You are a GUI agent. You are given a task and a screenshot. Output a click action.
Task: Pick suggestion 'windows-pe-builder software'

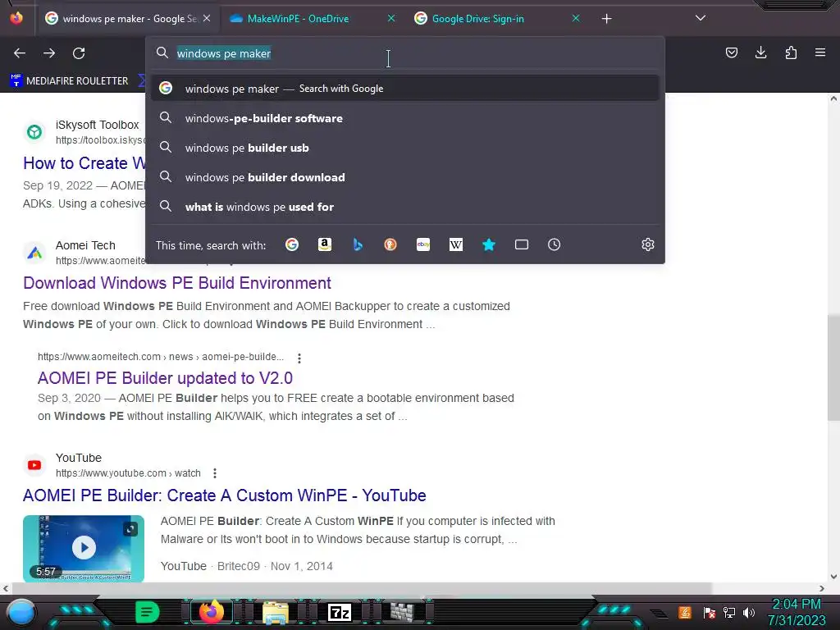click(405, 118)
